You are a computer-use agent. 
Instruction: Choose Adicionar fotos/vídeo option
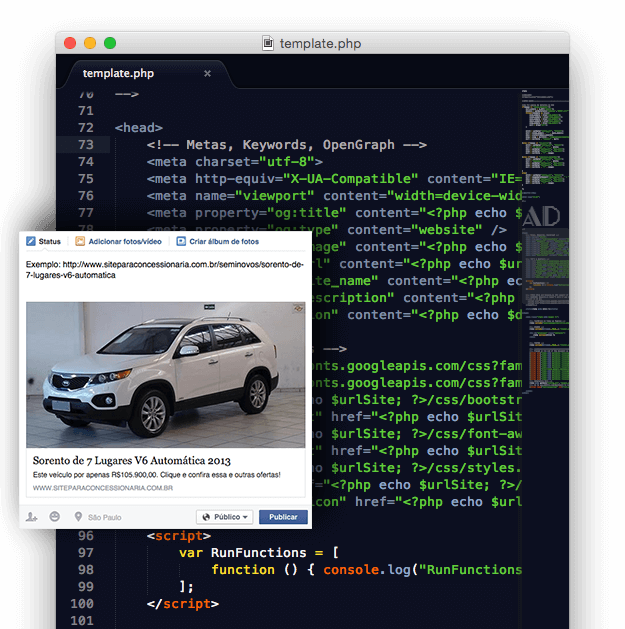(x=119, y=241)
